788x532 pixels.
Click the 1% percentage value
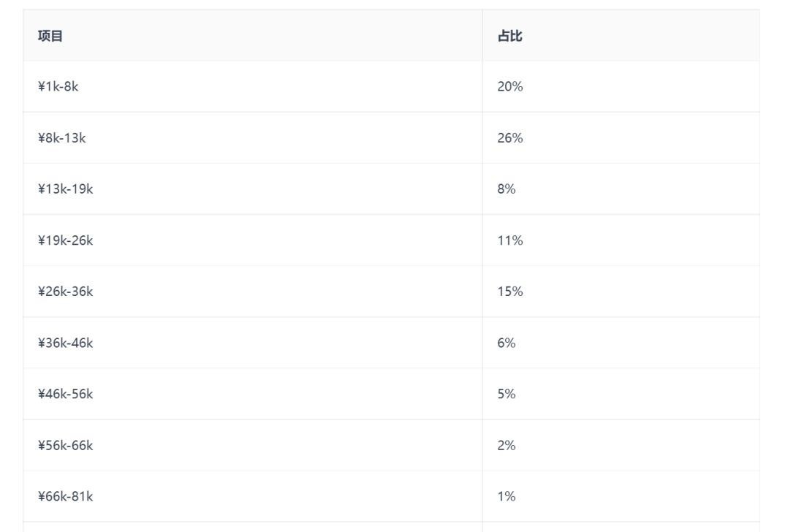507,496
